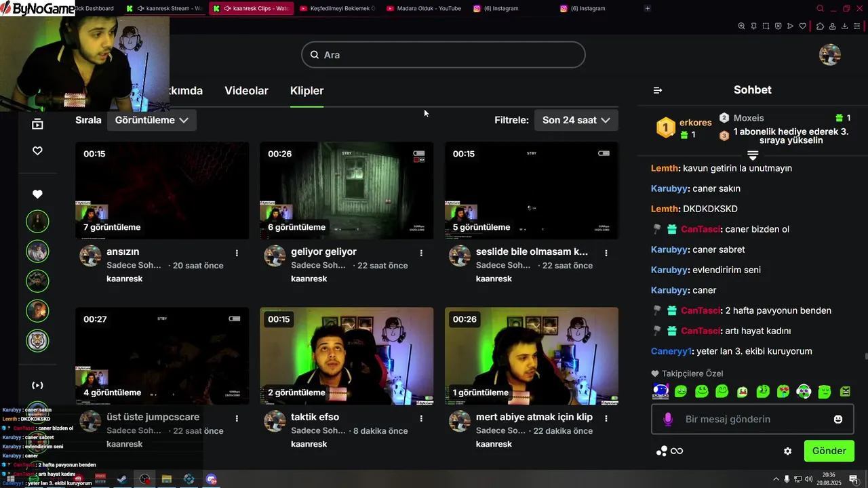Open options menu for ansızın clip
Viewport: 868px width, 488px height.
[237, 253]
